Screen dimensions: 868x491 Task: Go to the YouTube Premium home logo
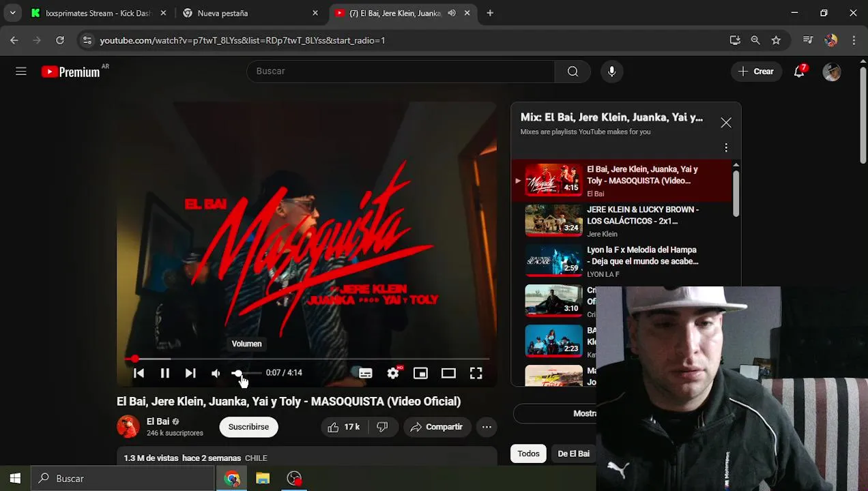(x=70, y=72)
